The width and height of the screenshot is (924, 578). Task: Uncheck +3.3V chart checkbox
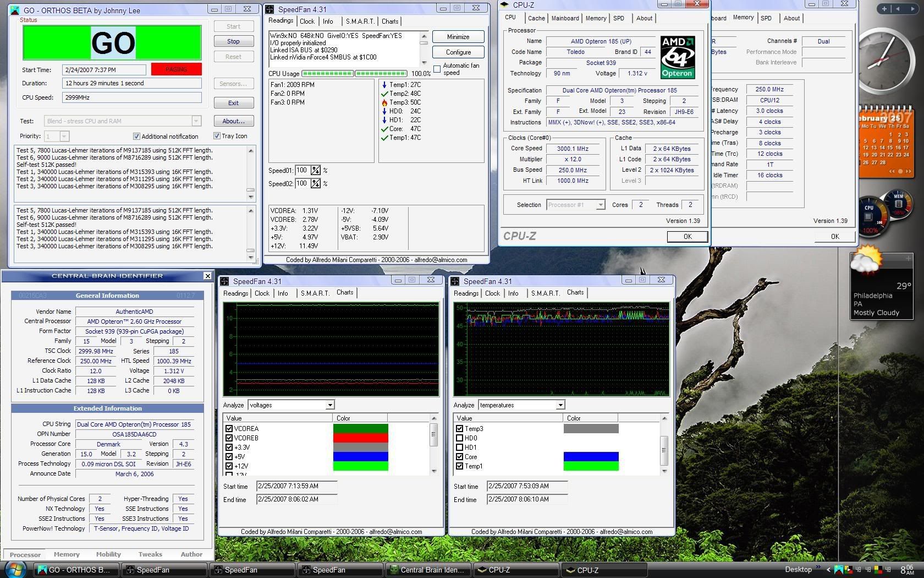229,448
